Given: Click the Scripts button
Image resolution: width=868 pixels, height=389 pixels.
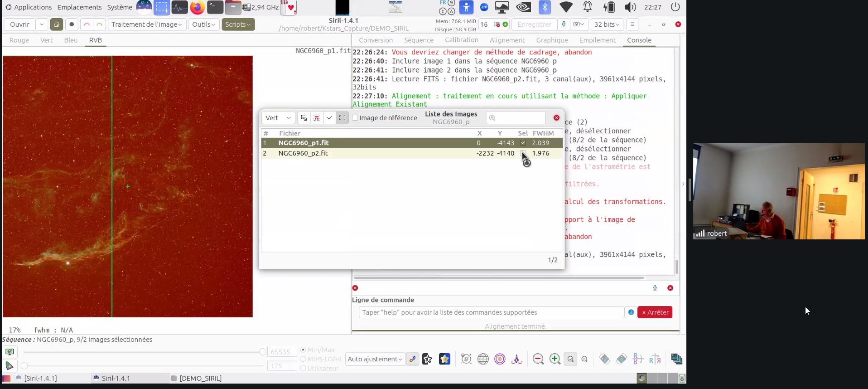Looking at the screenshot, I should click(238, 24).
